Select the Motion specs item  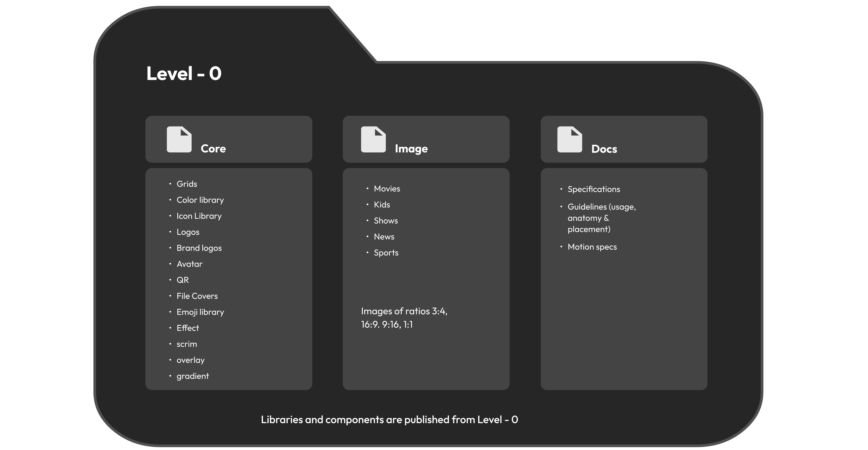point(592,247)
